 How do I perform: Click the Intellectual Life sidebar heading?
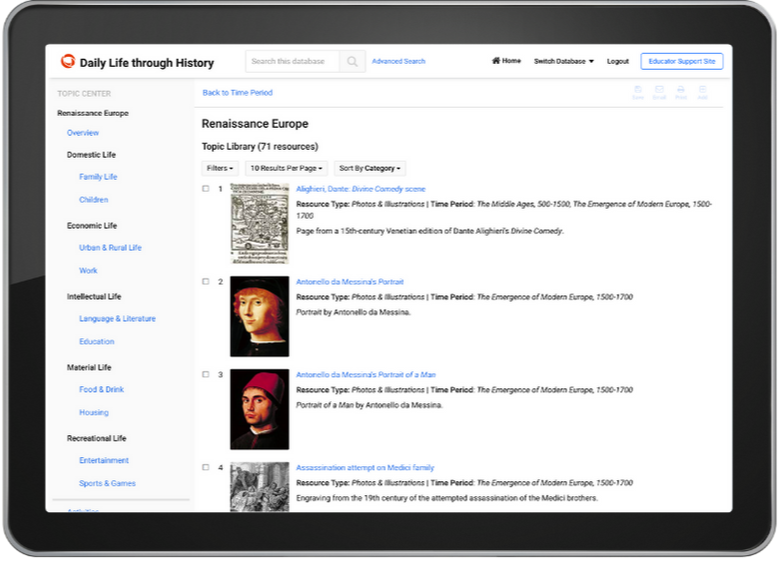point(94,297)
